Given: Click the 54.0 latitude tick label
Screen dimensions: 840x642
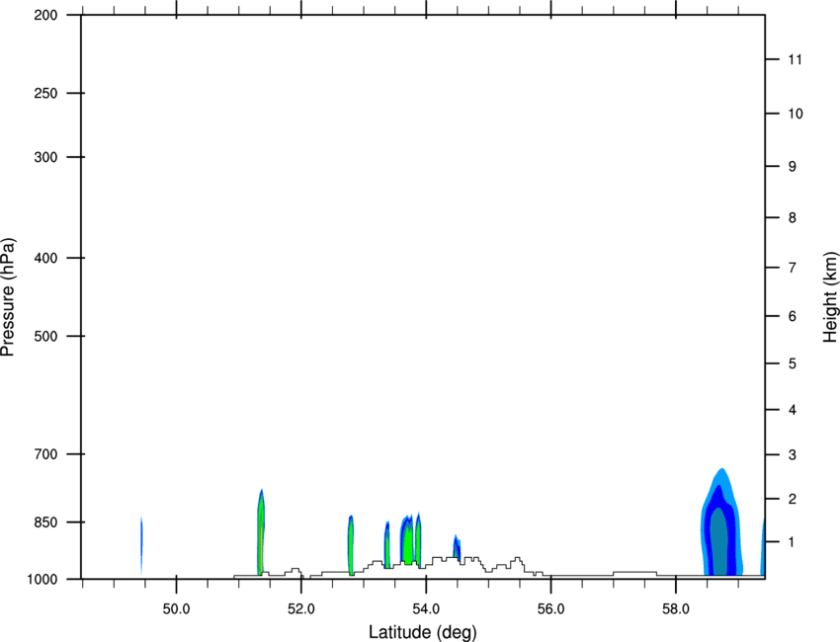Looking at the screenshot, I should pyautogui.click(x=427, y=609).
